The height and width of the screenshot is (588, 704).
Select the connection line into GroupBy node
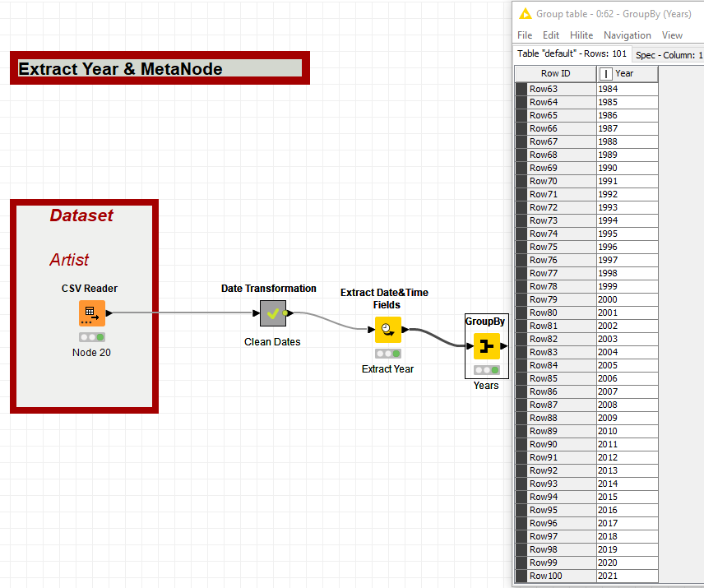click(438, 337)
